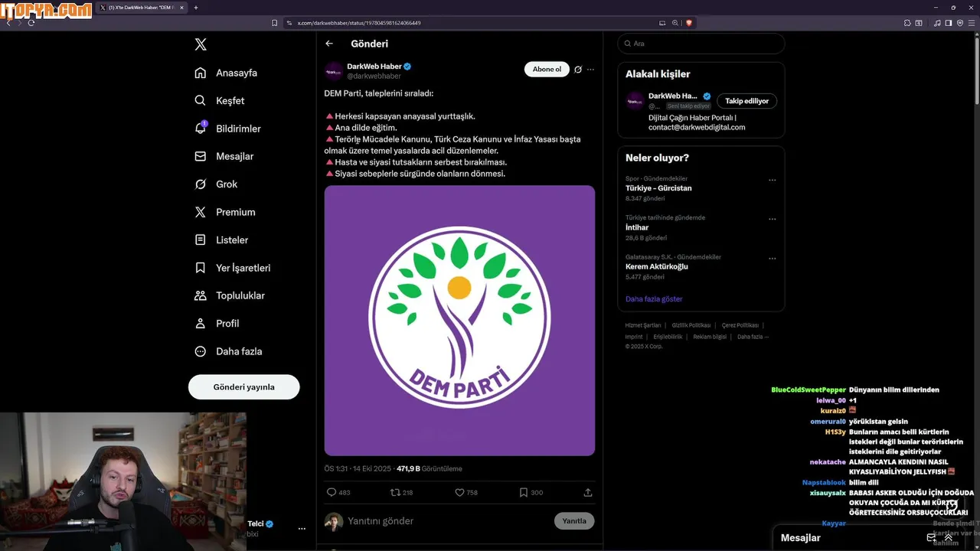Open the Listeler icon
The width and height of the screenshot is (980, 551).
200,240
